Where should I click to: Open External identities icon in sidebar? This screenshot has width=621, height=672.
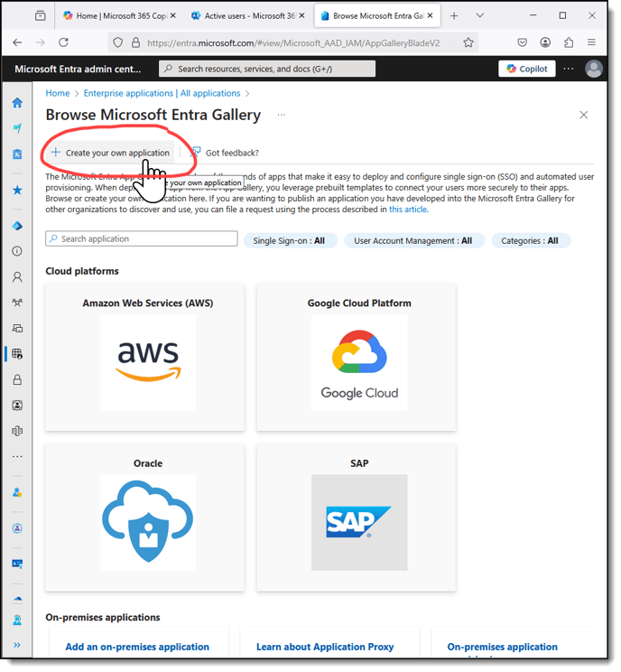point(17,431)
